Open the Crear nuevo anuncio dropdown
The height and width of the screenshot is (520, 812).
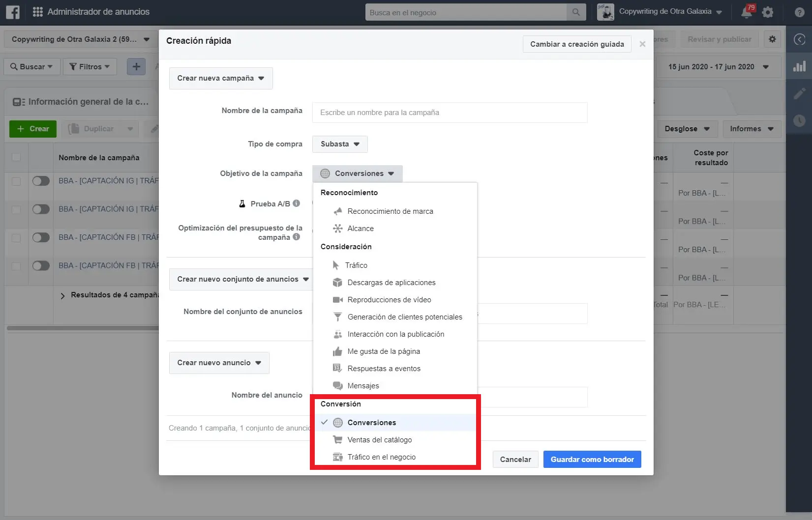tap(219, 363)
